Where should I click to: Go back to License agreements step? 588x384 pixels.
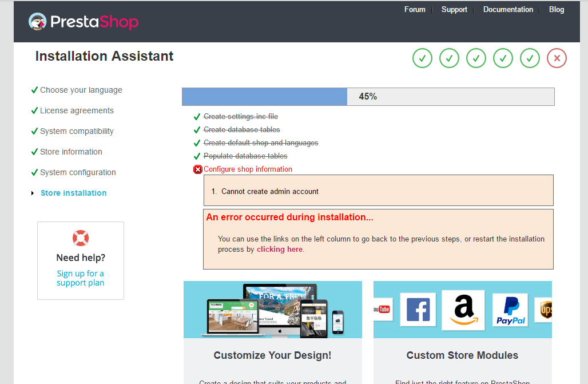pos(77,110)
